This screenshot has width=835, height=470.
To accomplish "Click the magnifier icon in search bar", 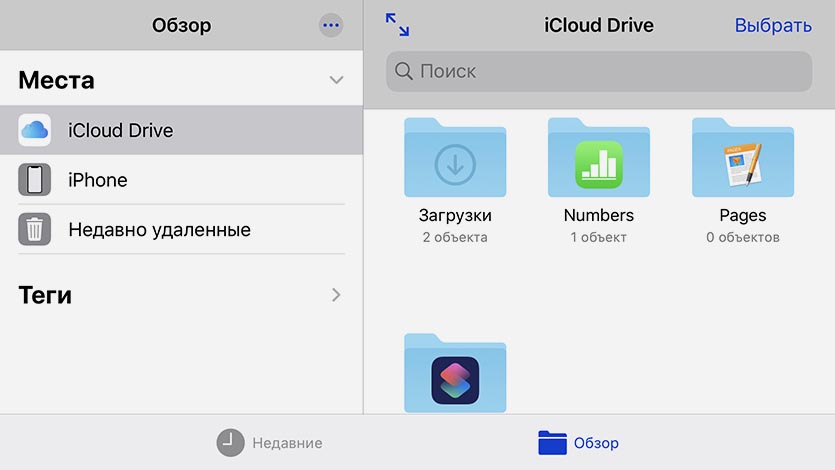I will coord(404,71).
